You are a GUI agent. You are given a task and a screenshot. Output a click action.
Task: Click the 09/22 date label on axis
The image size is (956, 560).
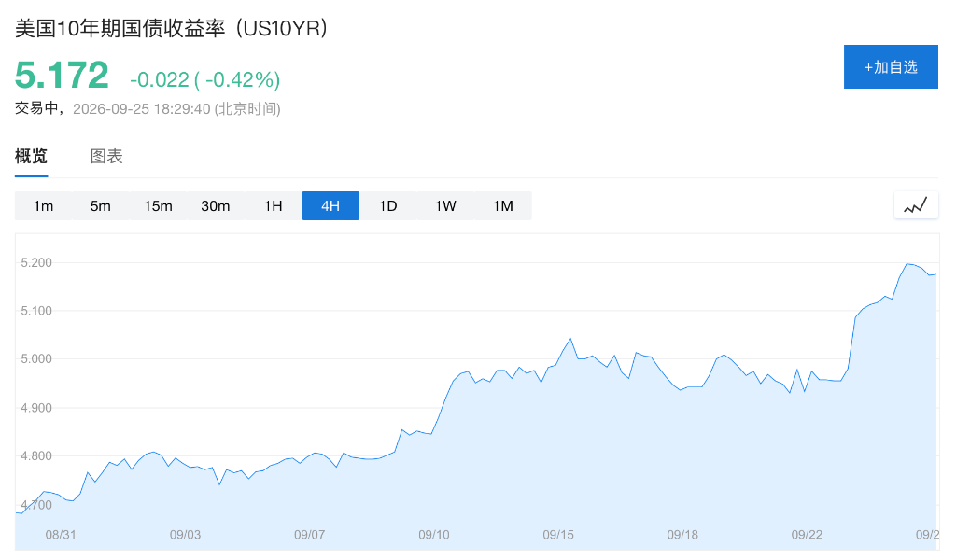pos(807,535)
